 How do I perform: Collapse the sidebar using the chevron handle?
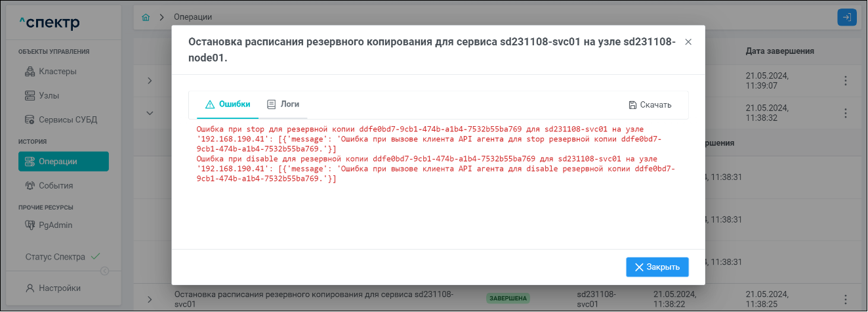click(104, 271)
